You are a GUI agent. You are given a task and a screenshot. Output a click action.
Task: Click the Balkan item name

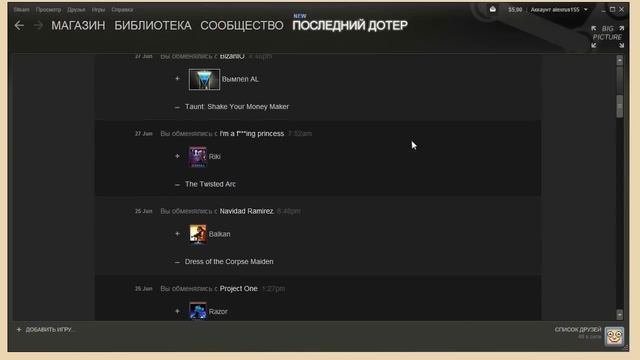pos(220,234)
